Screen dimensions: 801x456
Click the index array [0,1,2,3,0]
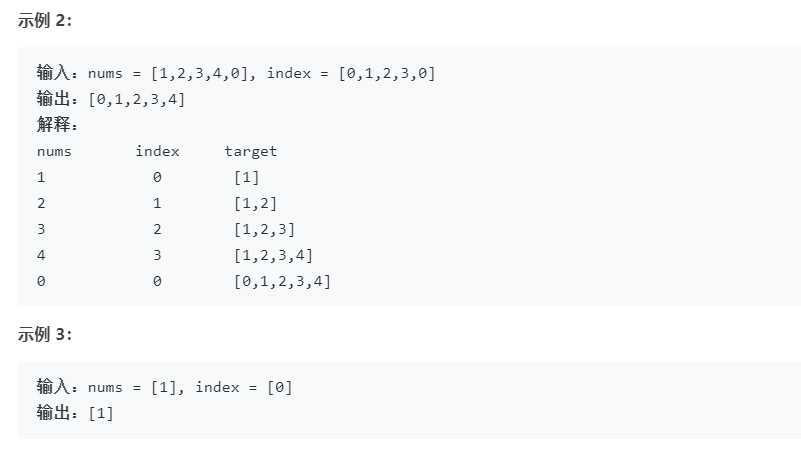(x=387, y=74)
